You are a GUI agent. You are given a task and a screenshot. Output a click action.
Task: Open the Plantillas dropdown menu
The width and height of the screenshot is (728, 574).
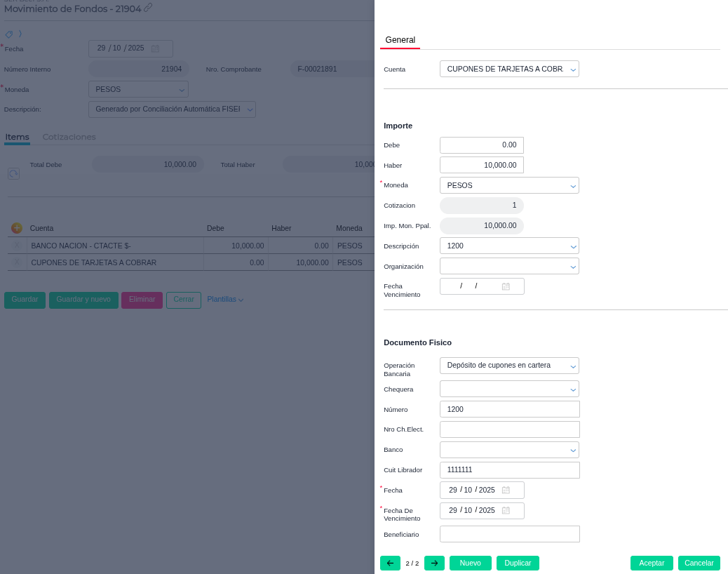point(225,300)
